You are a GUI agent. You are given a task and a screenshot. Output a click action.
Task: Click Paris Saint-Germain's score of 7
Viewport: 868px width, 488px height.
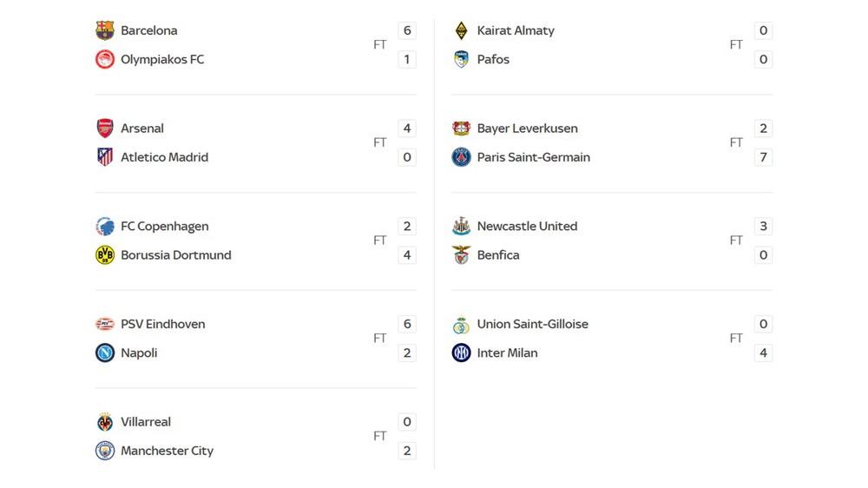point(764,157)
